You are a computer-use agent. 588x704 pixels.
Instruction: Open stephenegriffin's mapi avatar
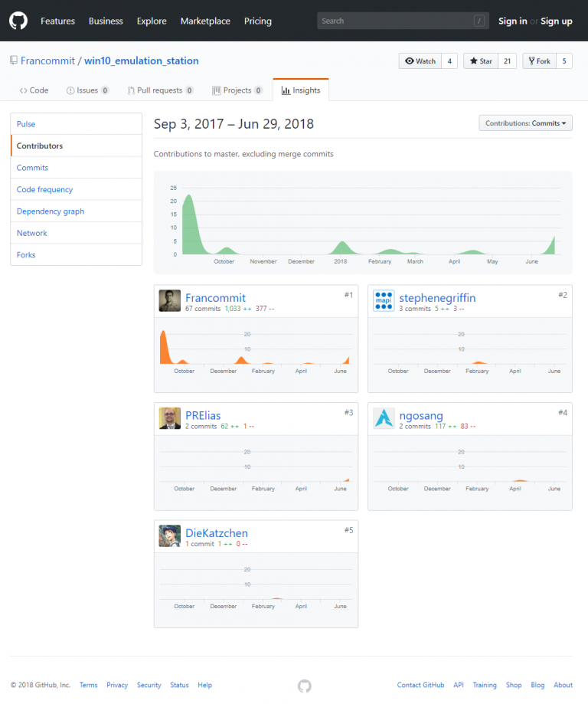(384, 301)
